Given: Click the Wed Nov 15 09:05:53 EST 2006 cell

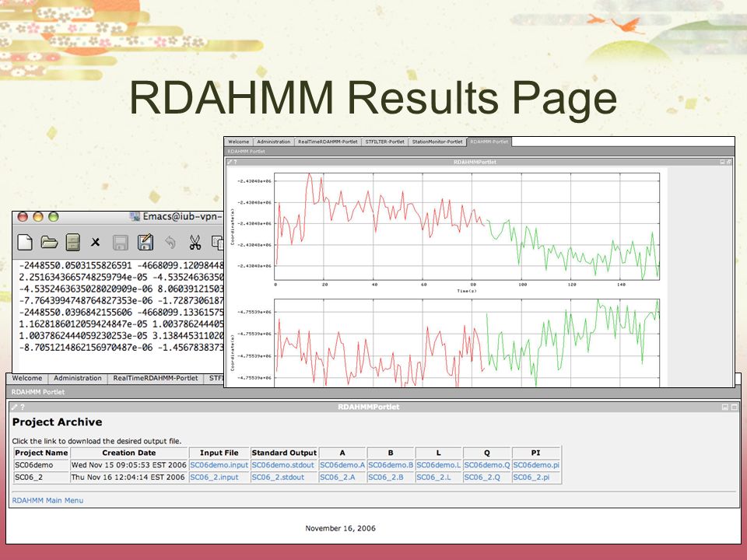Looking at the screenshot, I should coord(128,465).
